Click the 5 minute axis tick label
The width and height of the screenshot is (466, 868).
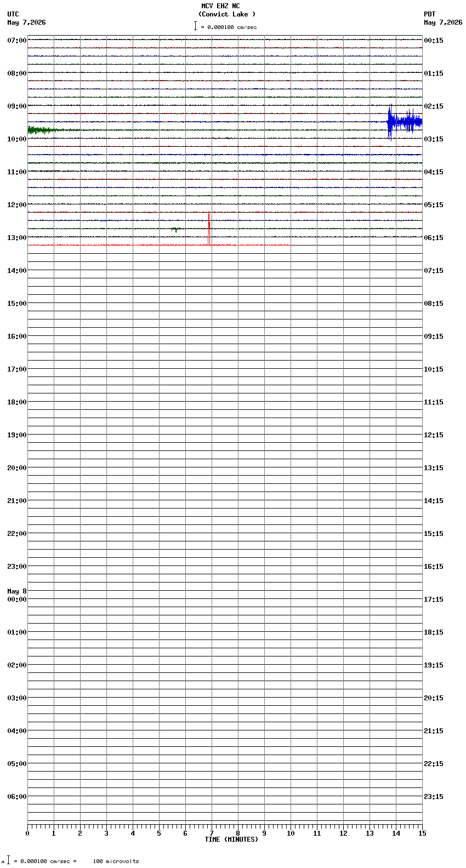[x=159, y=833]
